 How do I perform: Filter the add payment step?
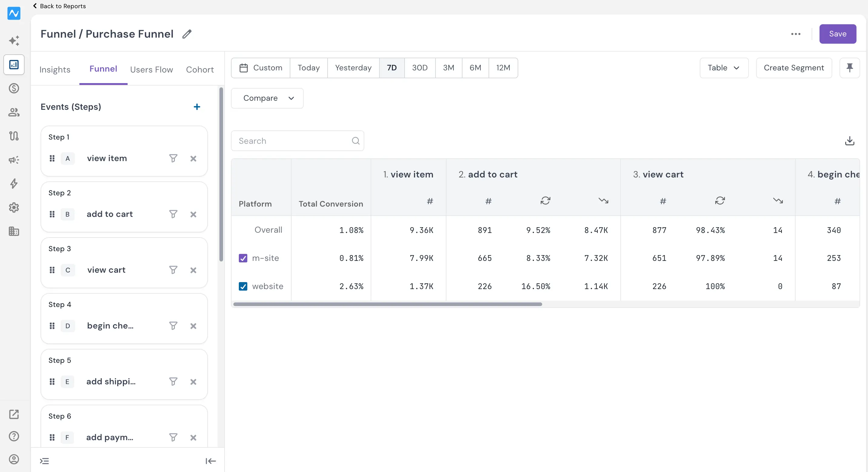[x=173, y=437]
